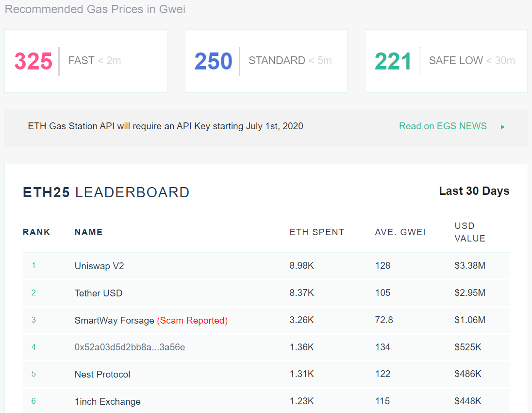532x413 pixels.
Task: Click the STANDARD 250 gwei card
Action: click(x=266, y=61)
